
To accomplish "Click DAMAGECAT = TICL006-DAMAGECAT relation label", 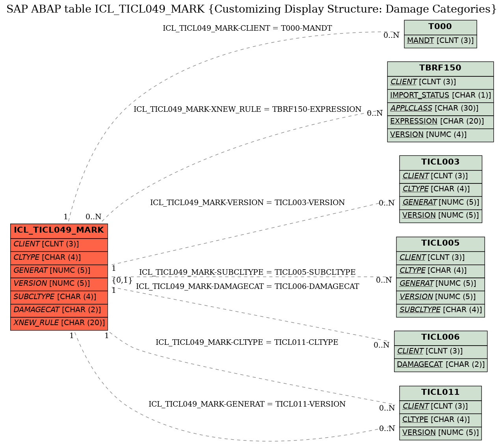I will 247,287.
